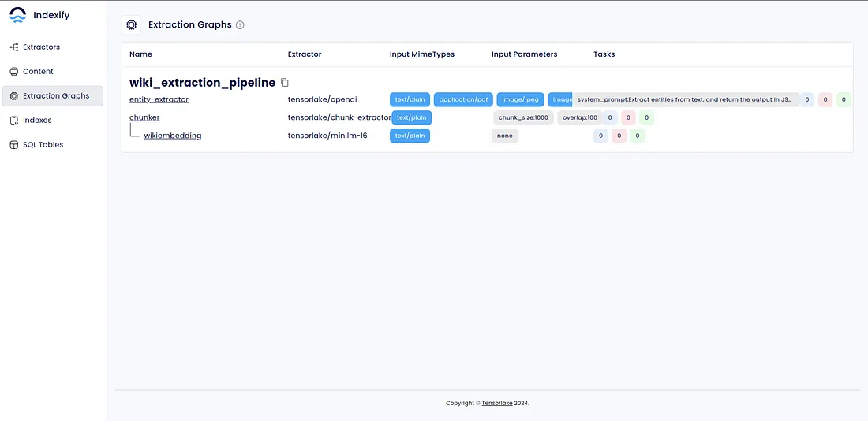Click green task count in entity-extractor row
Image resolution: width=868 pixels, height=421 pixels.
point(844,99)
